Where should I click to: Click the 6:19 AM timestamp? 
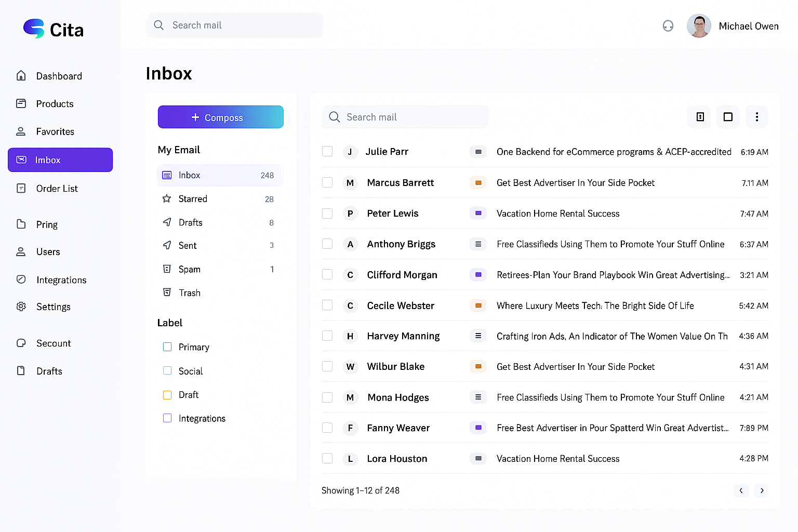click(x=754, y=152)
